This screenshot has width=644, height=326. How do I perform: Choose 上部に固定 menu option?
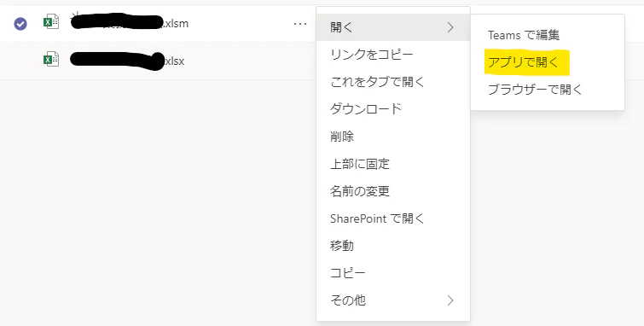click(x=393, y=164)
